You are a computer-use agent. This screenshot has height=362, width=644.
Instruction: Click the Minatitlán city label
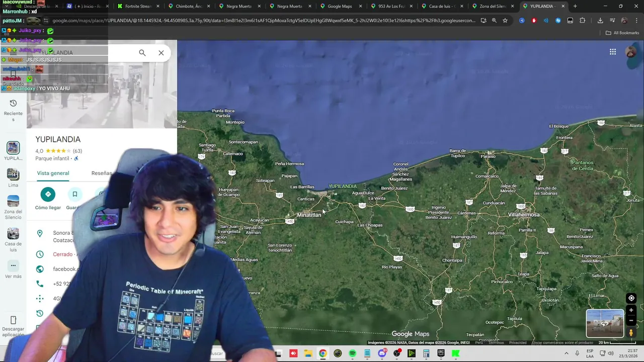[309, 215]
